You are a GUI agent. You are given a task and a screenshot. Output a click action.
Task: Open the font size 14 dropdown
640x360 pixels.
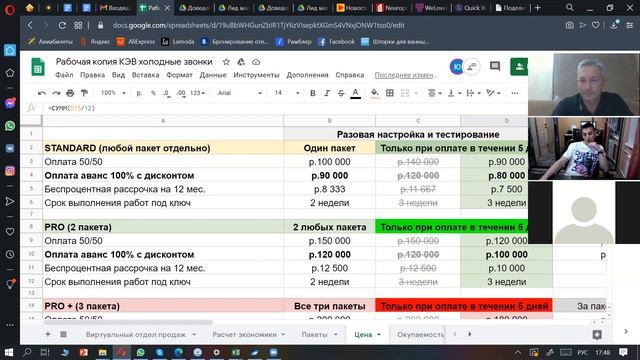(x=287, y=93)
